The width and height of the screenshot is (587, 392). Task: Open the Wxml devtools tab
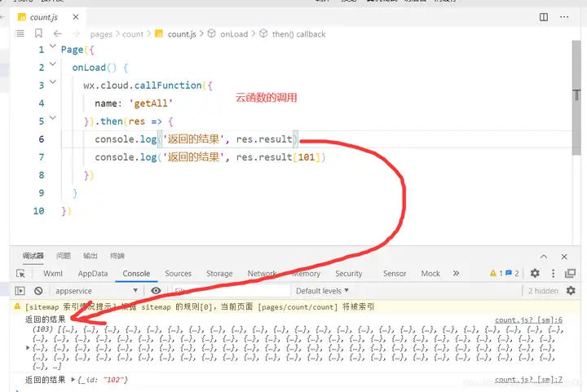[53, 274]
